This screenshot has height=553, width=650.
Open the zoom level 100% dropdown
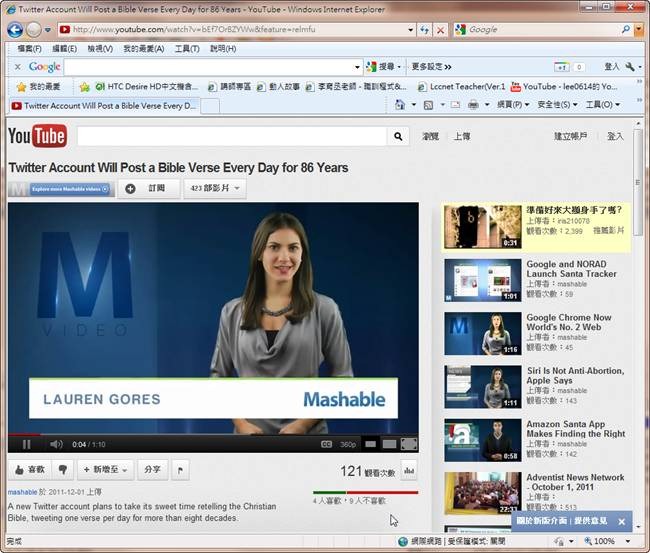[628, 541]
